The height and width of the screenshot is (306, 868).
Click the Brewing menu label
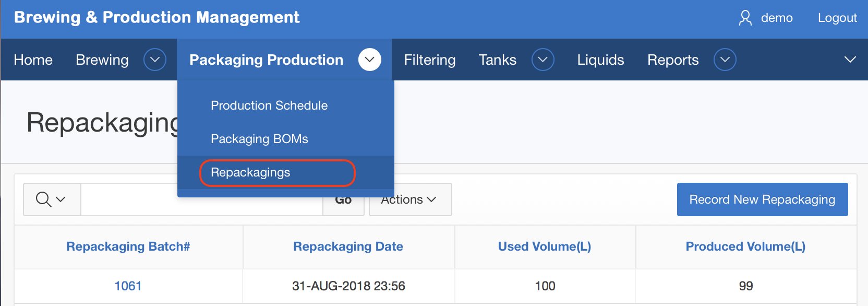(102, 60)
